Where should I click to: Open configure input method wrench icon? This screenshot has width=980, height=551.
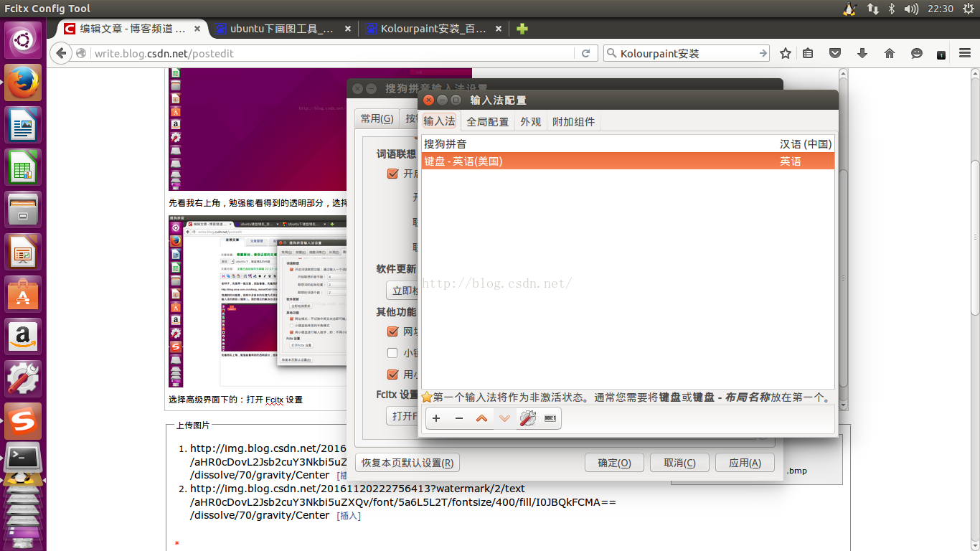point(527,418)
